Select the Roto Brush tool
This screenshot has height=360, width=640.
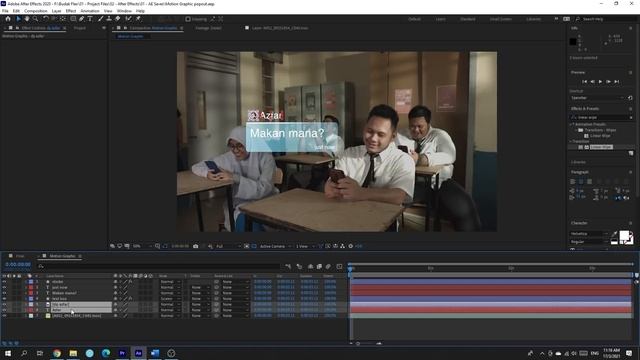tap(129, 19)
